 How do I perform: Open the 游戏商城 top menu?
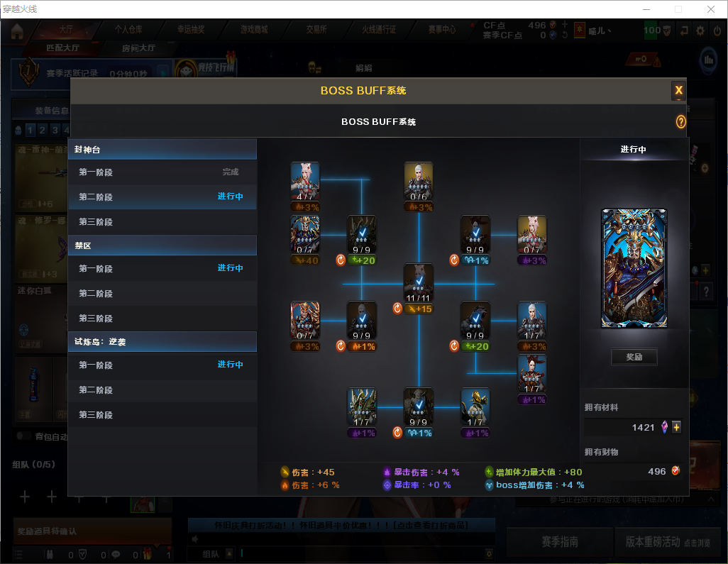[254, 29]
